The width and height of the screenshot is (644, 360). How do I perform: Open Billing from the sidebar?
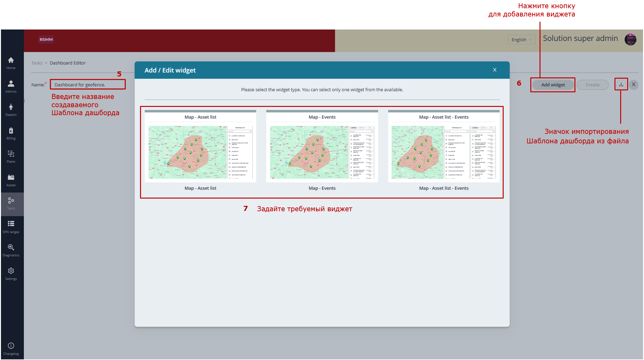(11, 133)
